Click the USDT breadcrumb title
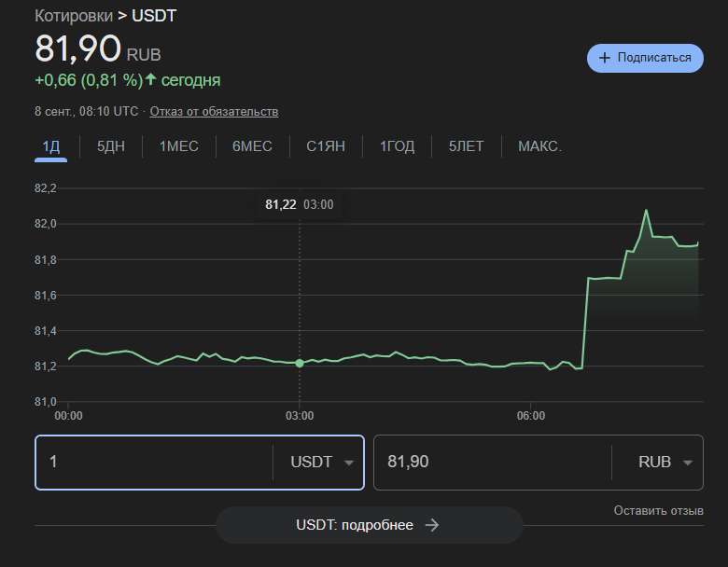 154,16
